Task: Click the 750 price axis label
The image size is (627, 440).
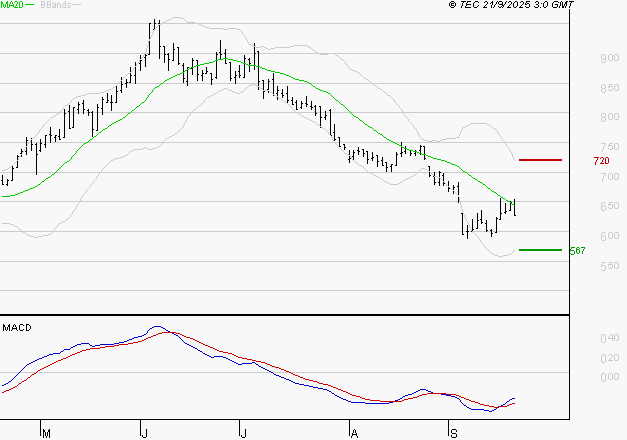Action: [610, 147]
